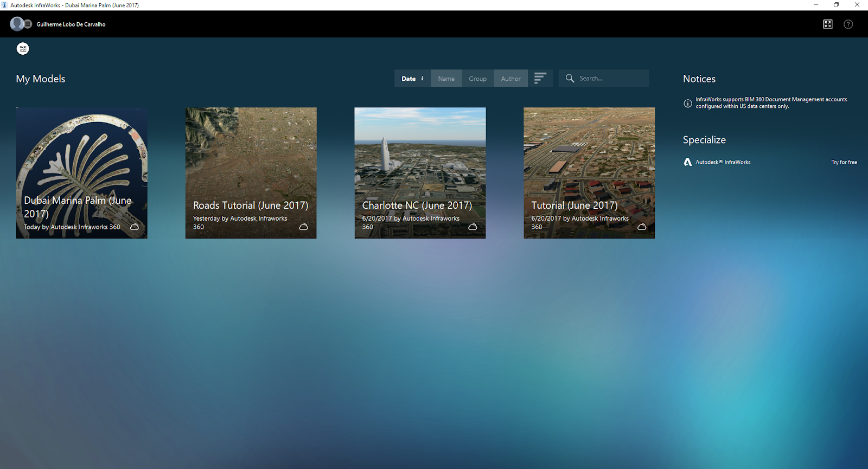Click cloud icon on Roads Tutorial tile

pyautogui.click(x=304, y=227)
